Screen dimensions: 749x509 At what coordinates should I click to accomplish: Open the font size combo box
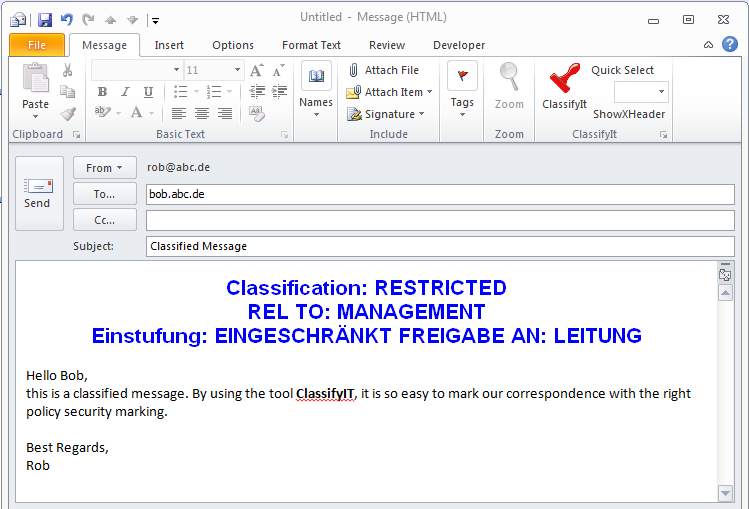click(214, 70)
